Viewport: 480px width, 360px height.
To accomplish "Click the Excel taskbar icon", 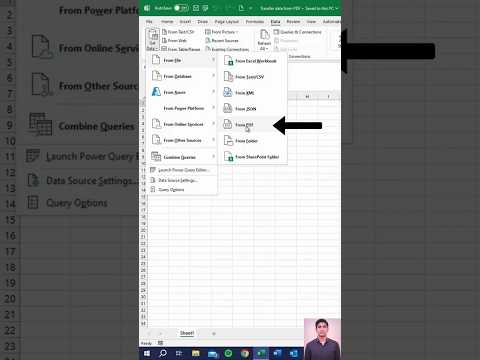I will [261, 353].
